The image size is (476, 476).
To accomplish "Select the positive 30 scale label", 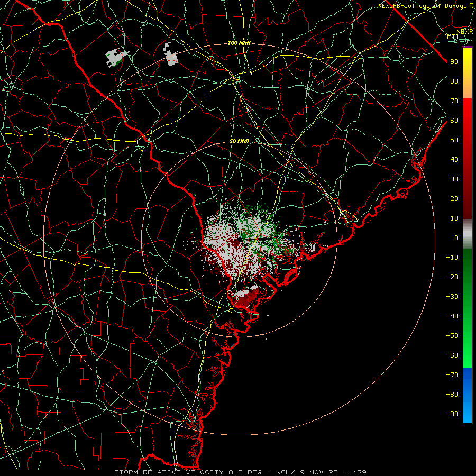I will point(454,179).
